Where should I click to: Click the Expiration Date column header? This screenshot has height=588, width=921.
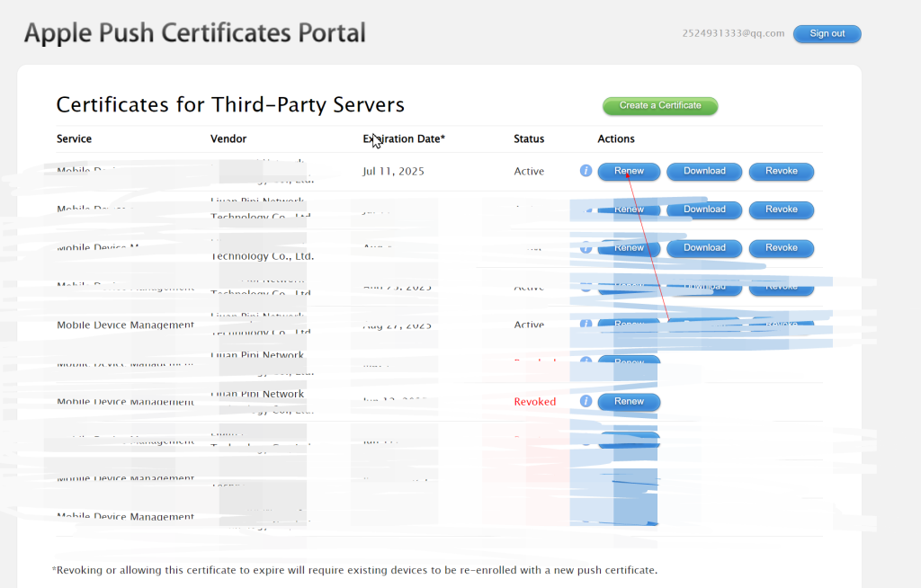coord(404,138)
